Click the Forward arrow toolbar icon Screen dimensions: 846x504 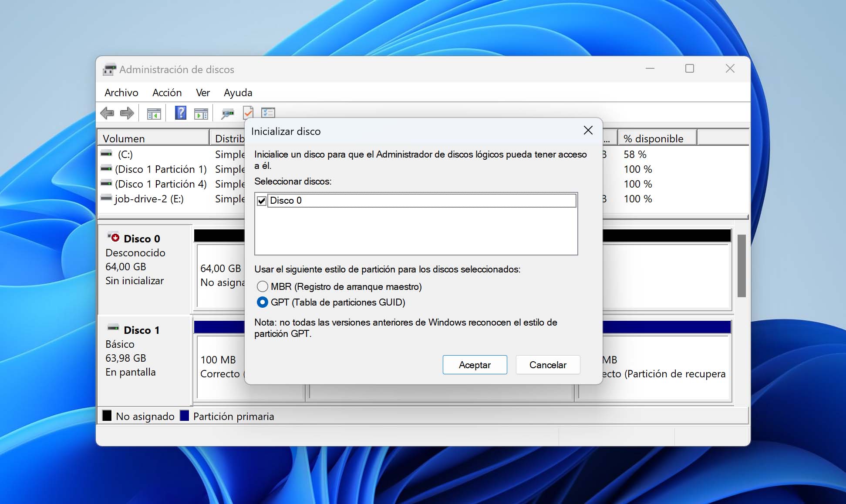[x=127, y=114]
